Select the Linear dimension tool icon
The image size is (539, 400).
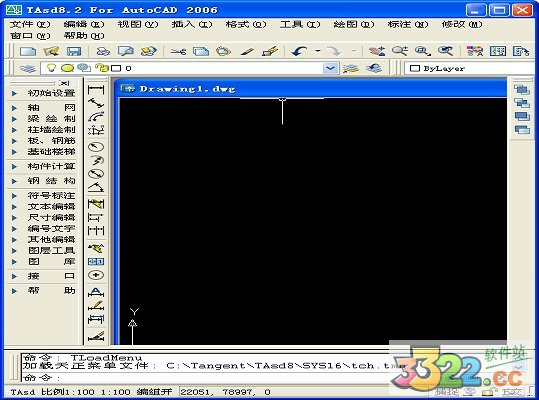pos(96,90)
